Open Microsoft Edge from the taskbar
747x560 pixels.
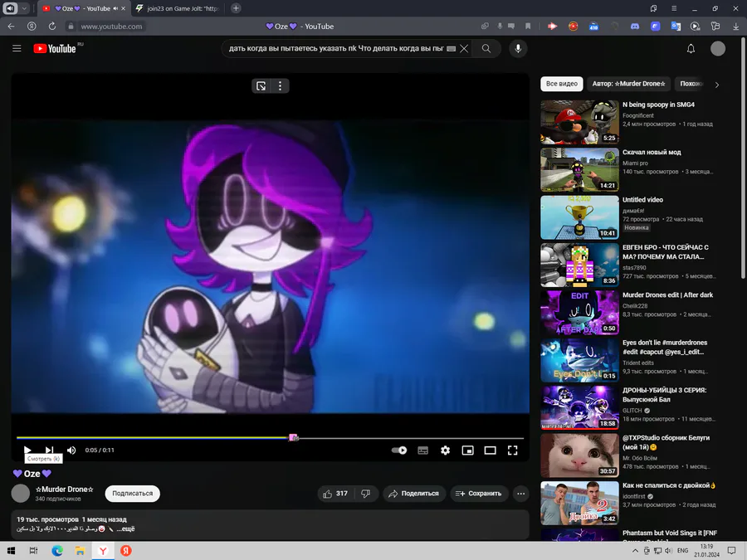coord(57,551)
